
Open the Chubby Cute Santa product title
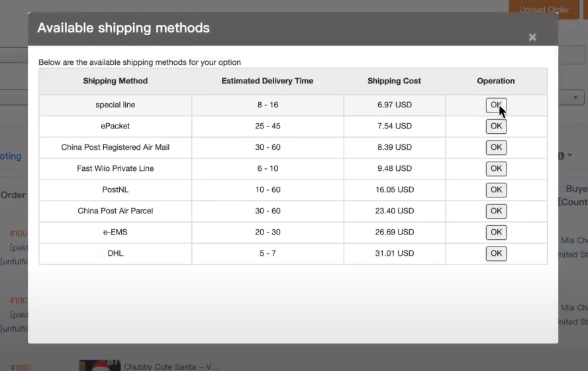[171, 366]
